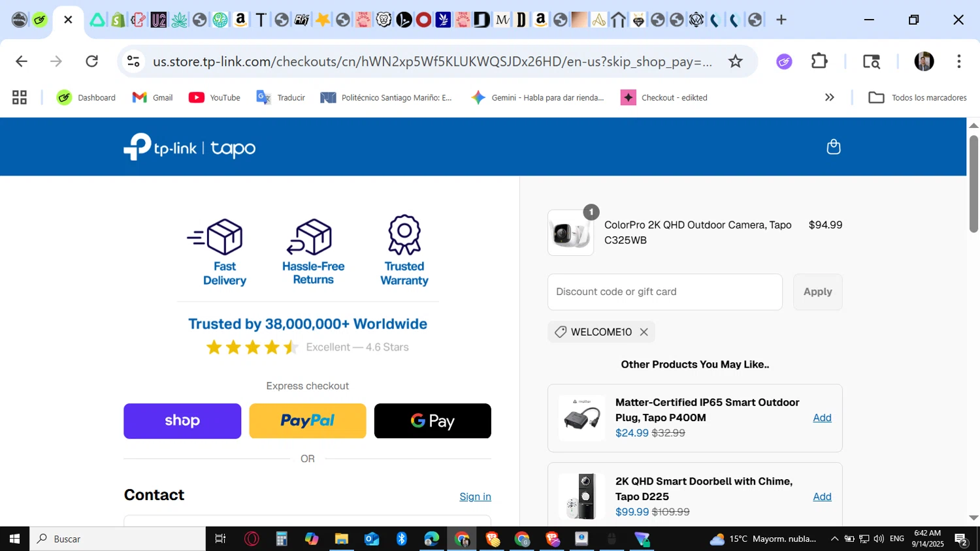Click the taskbar Buscar search box
980x551 pixels.
click(x=118, y=539)
